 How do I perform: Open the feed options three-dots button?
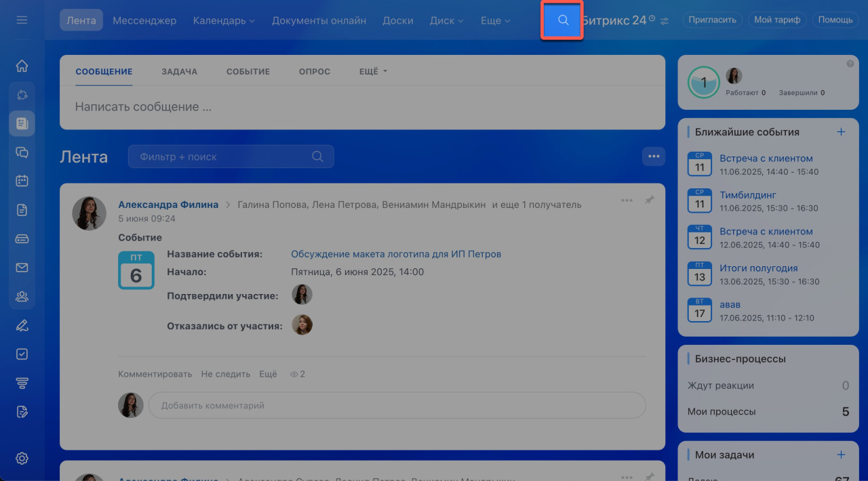pyautogui.click(x=654, y=156)
